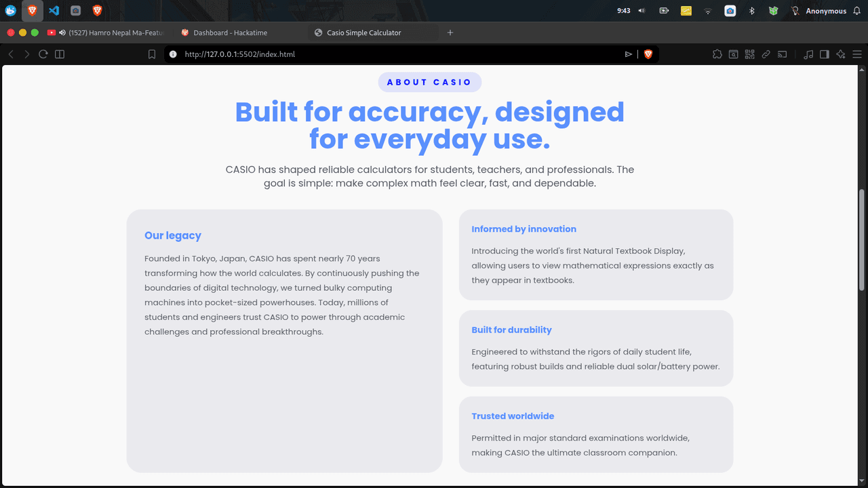Open Leo AI sparkle icon

841,54
